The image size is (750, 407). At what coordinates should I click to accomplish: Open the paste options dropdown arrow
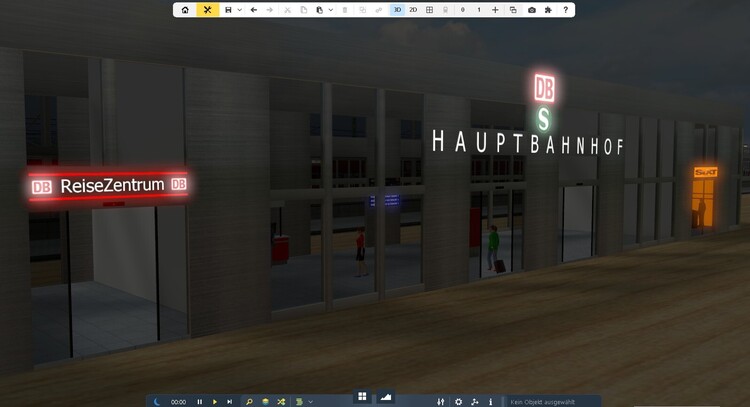tap(330, 10)
